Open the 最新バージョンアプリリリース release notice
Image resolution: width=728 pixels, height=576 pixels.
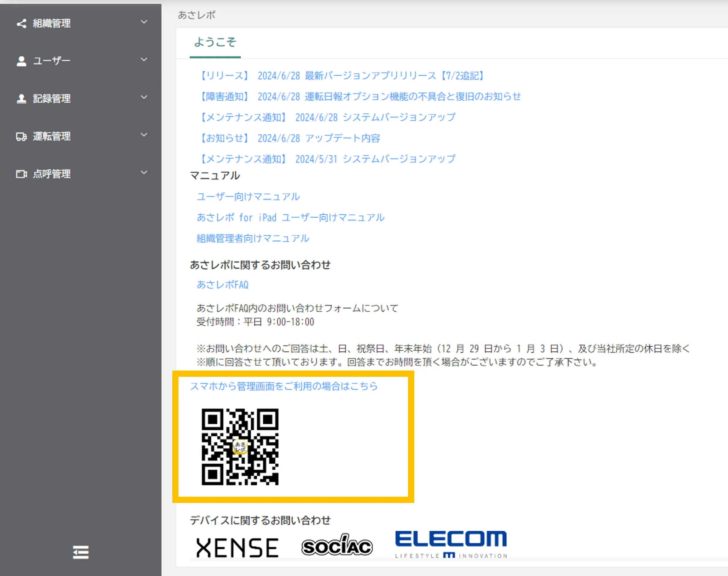coord(342,76)
